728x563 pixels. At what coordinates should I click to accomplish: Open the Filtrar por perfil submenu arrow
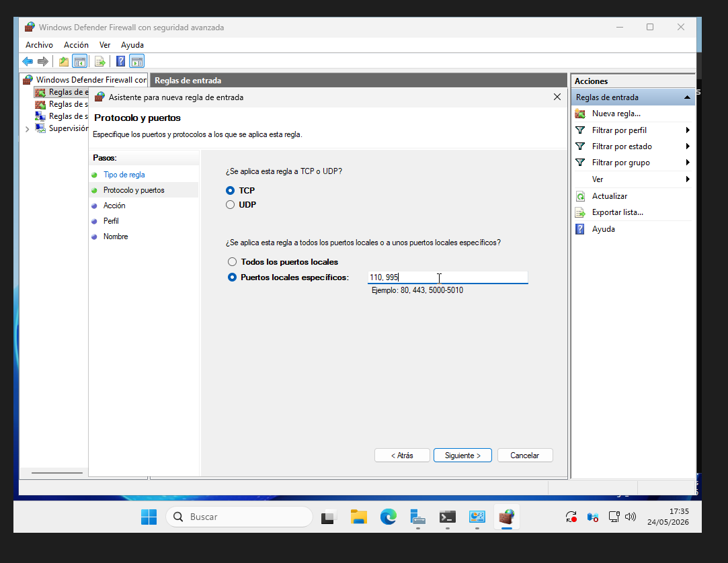688,130
